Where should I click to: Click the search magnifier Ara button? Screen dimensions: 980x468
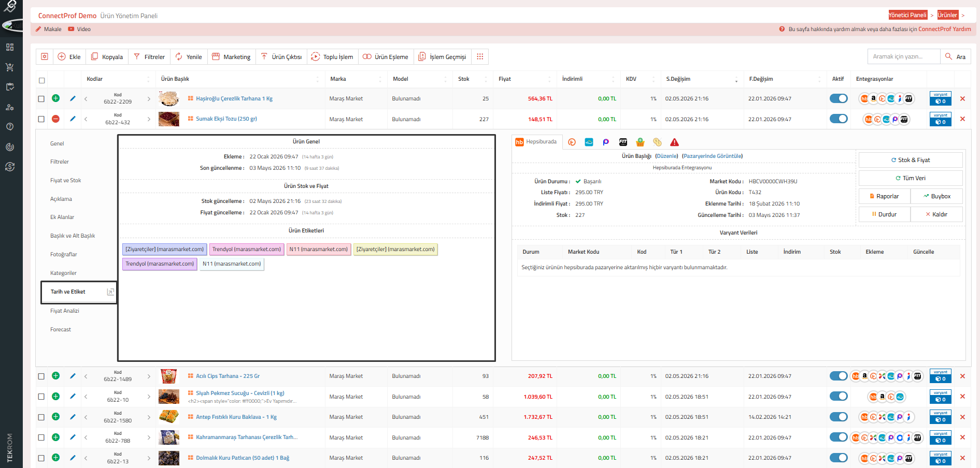coord(955,57)
